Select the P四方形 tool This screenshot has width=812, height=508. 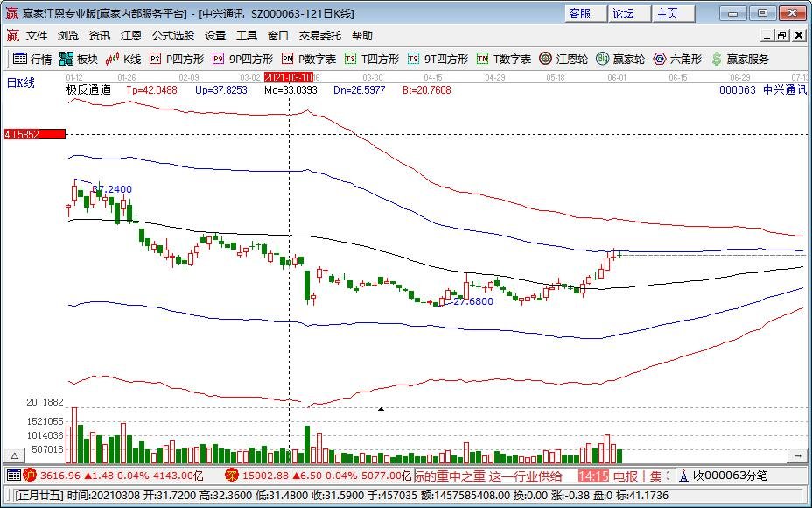[177, 59]
